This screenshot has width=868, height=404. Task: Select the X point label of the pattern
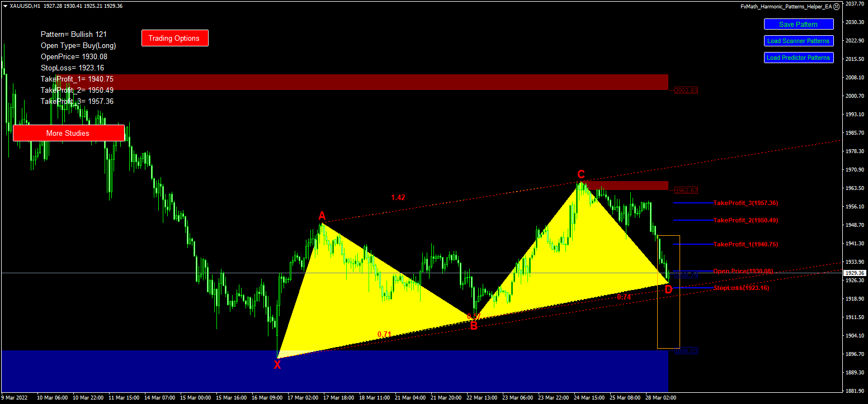pos(277,365)
